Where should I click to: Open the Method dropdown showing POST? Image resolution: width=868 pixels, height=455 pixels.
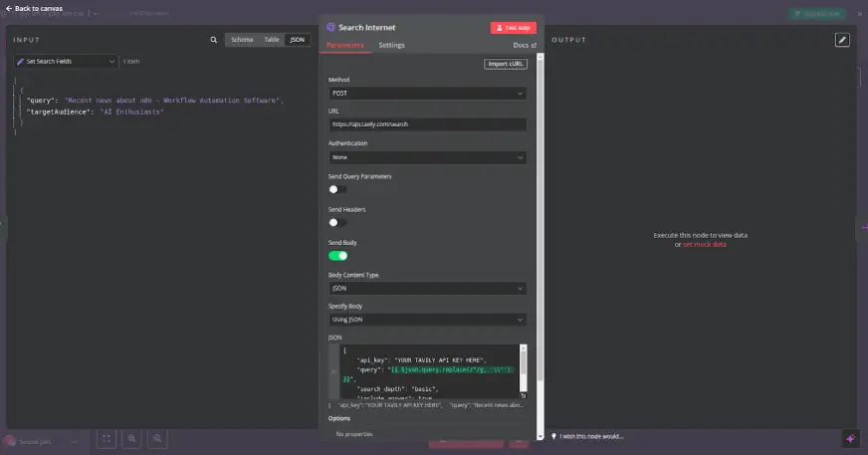[427, 94]
